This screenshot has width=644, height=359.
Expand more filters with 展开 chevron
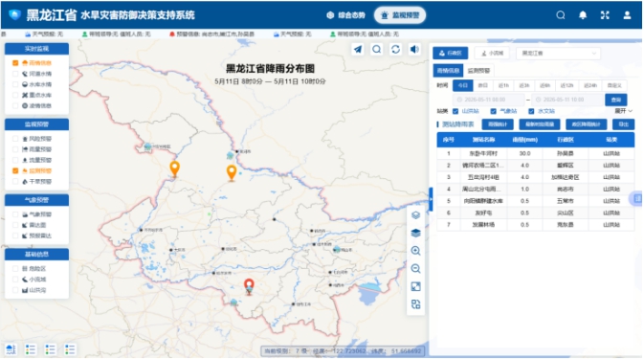[x=624, y=111]
